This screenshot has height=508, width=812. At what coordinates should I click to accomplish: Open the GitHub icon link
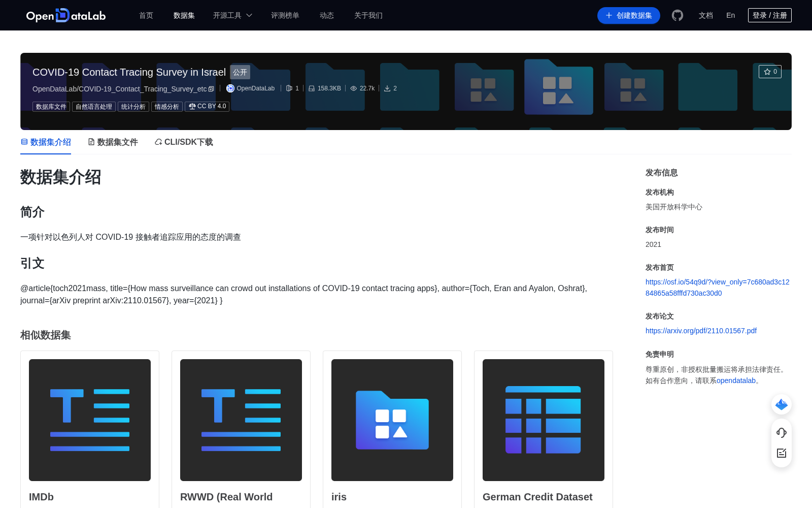pyautogui.click(x=678, y=15)
